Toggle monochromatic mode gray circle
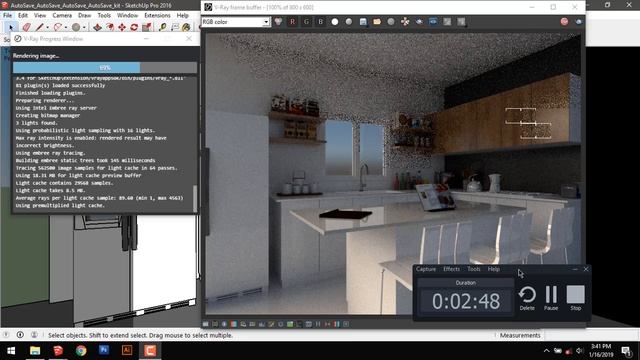The width and height of the screenshot is (640, 360). point(349,22)
